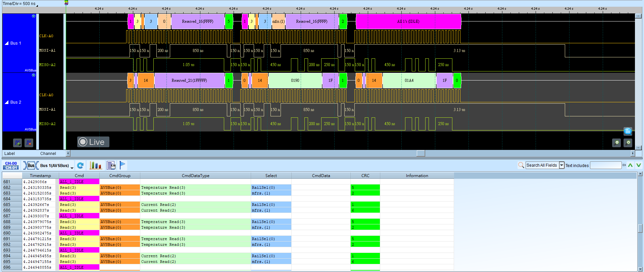Screen dimensions: 644x272
Task: Click the 01A4 decode segment in Bus 2
Action: [409, 80]
